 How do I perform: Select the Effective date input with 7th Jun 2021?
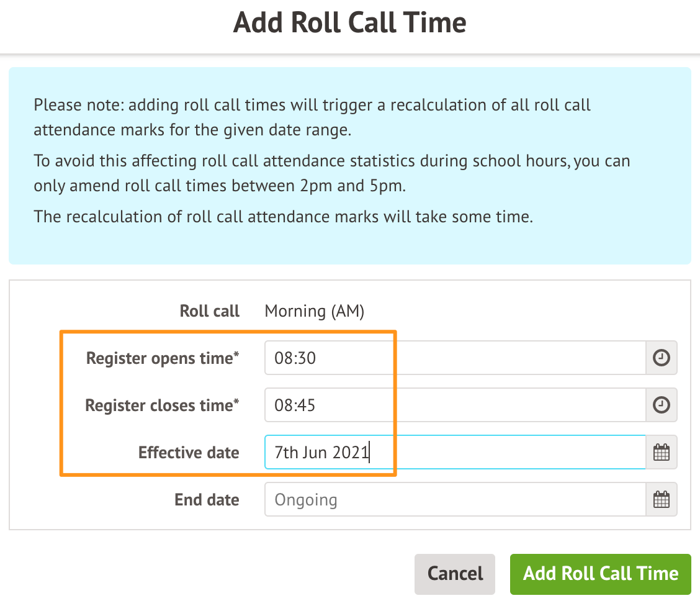(454, 452)
